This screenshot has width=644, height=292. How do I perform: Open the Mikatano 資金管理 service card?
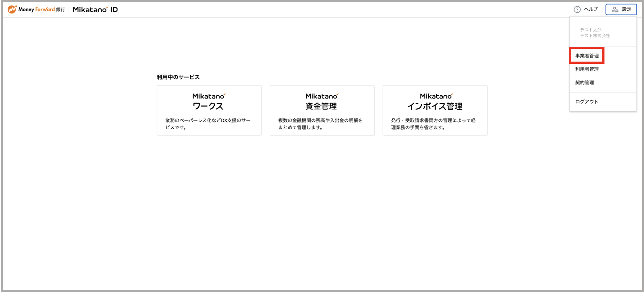[x=322, y=110]
